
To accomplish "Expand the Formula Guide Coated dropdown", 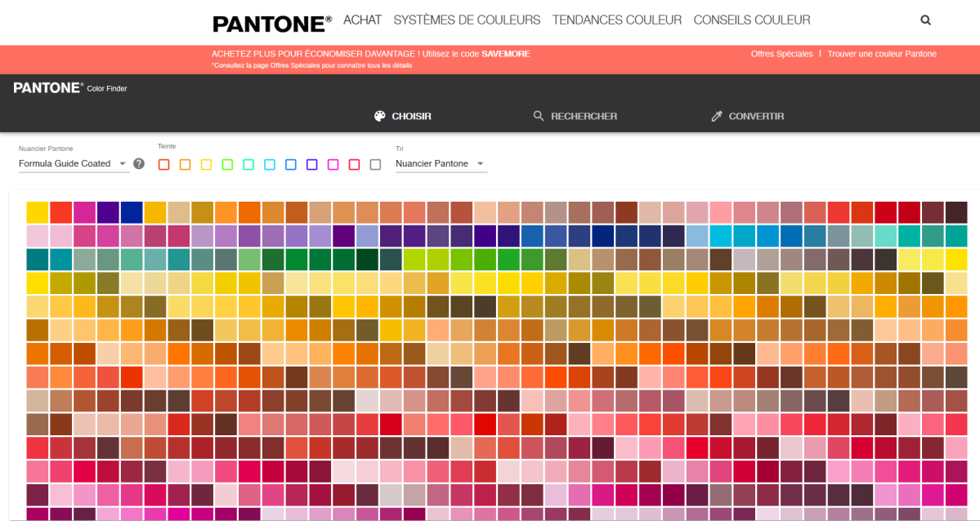I will point(74,163).
